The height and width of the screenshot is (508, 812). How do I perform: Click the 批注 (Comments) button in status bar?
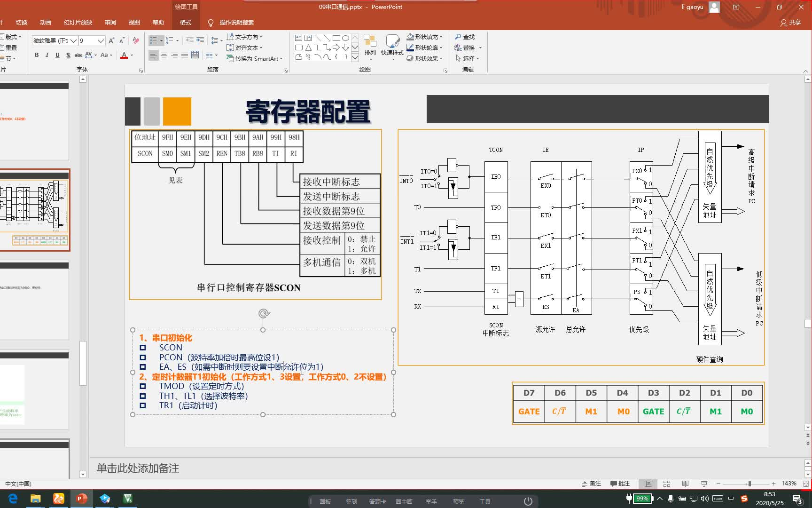pyautogui.click(x=620, y=484)
